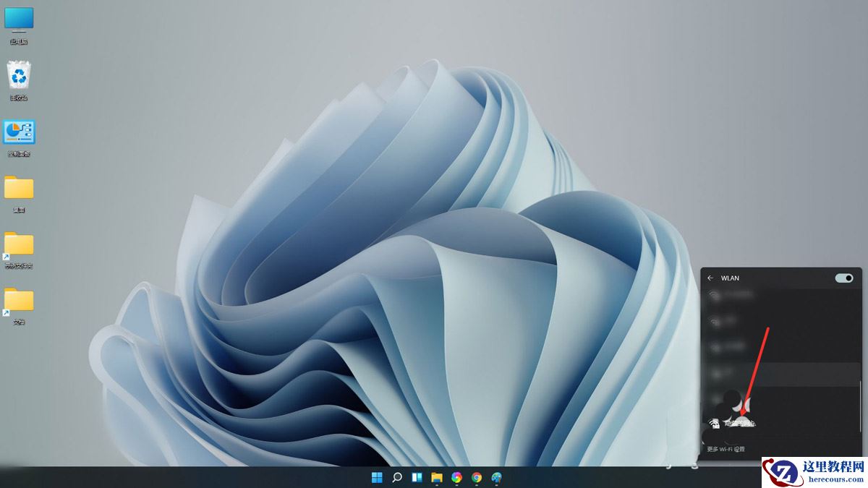Screen dimensions: 868x488
Task: Turn off the WLAN toggle
Action: click(842, 278)
